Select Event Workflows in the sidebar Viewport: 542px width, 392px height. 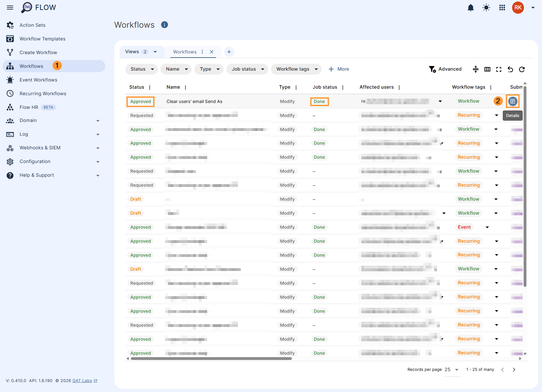[x=38, y=80]
